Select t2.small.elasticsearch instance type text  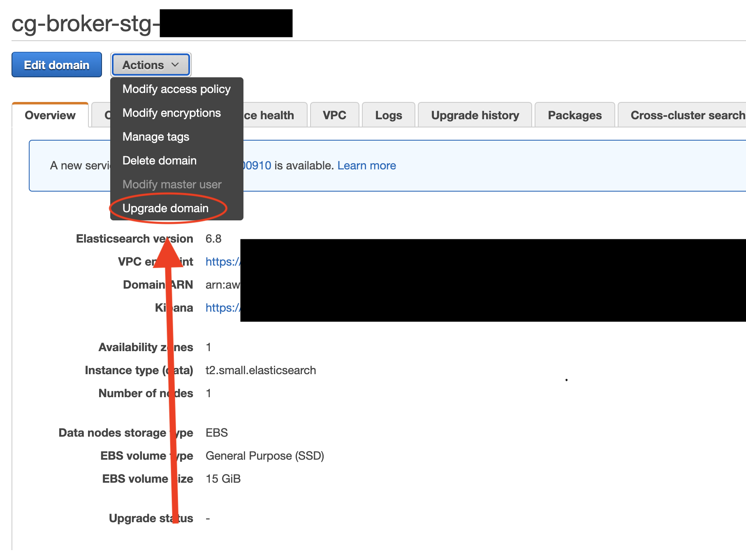pyautogui.click(x=261, y=370)
